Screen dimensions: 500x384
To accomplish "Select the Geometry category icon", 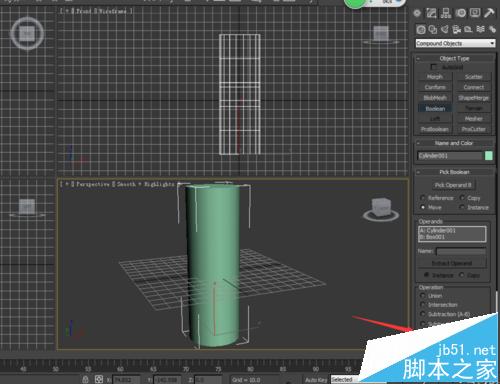I will 421,30.
